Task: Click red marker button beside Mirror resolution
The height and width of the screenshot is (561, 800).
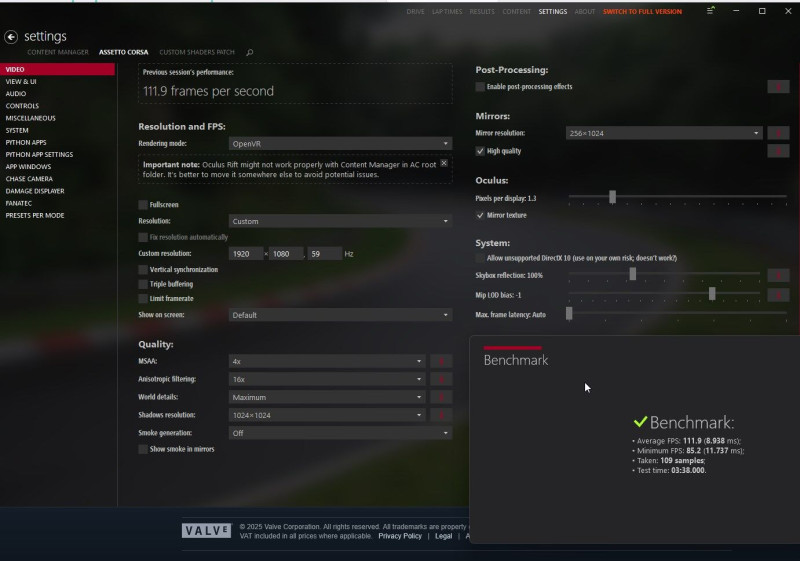Action: (x=778, y=133)
